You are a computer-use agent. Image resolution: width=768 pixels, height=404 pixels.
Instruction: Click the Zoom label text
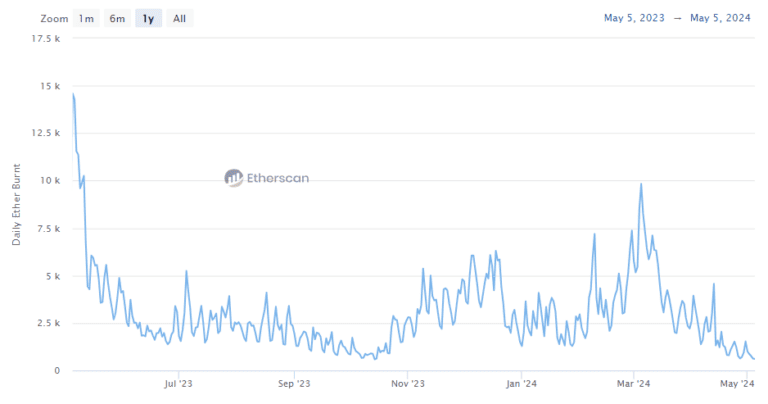tap(55, 18)
